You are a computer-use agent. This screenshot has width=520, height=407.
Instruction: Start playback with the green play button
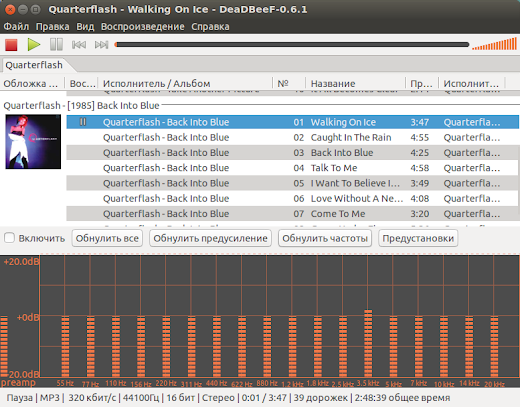tap(34, 45)
